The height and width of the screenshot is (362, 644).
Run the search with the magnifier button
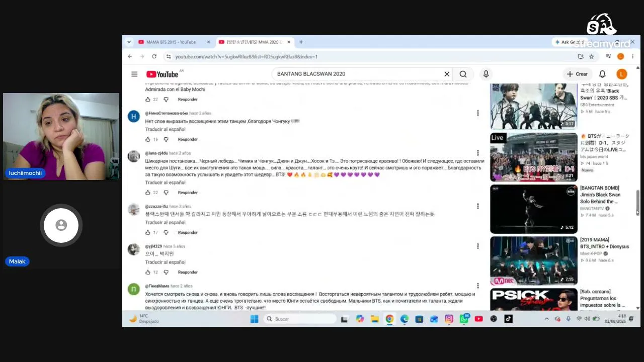pyautogui.click(x=463, y=74)
